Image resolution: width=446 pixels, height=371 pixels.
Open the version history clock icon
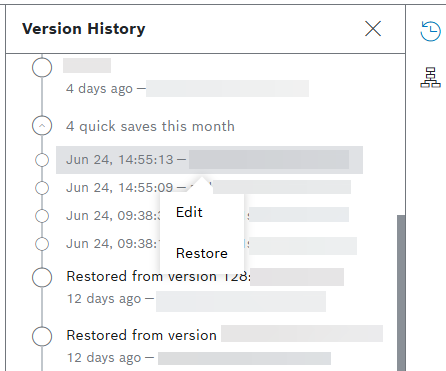point(430,31)
